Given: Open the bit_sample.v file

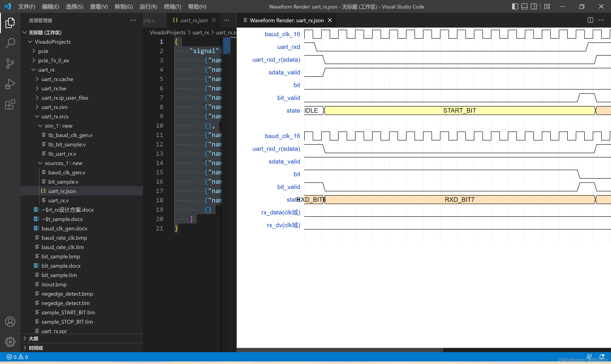Looking at the screenshot, I should 63,182.
